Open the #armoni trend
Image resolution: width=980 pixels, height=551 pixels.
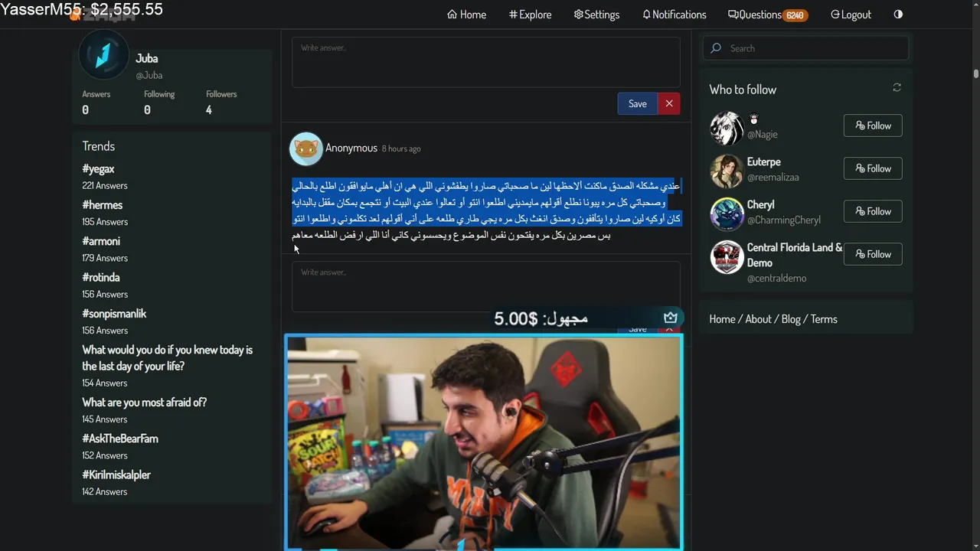[101, 241]
